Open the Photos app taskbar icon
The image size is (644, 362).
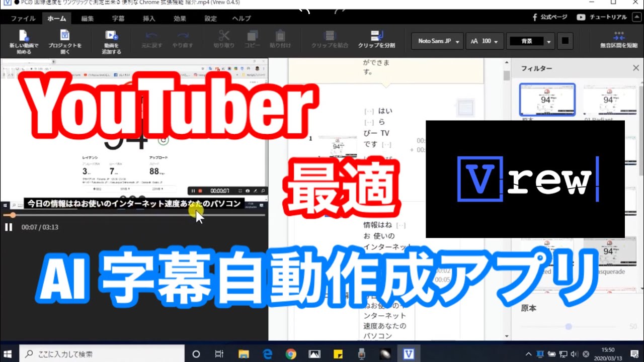coord(314,354)
